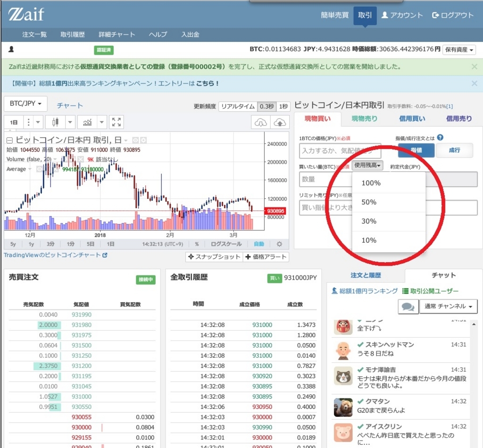Switch to 信用売り tab
Viewport: 483px width, 448px height.
coord(458,119)
